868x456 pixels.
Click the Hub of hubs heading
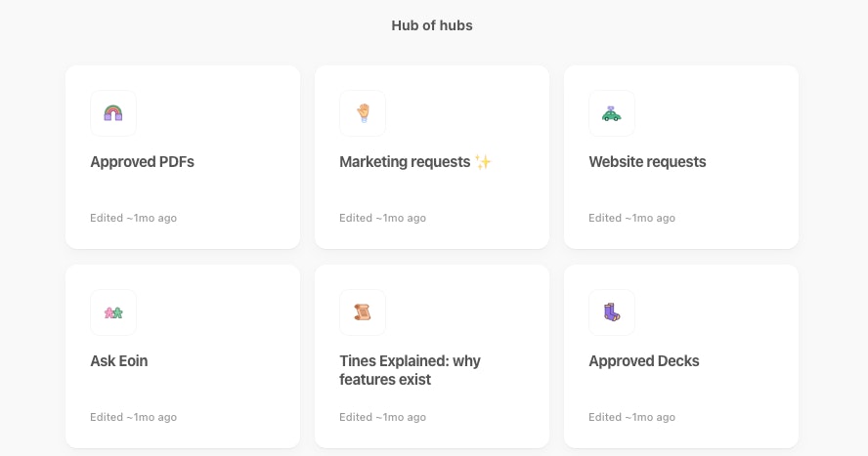(x=432, y=25)
